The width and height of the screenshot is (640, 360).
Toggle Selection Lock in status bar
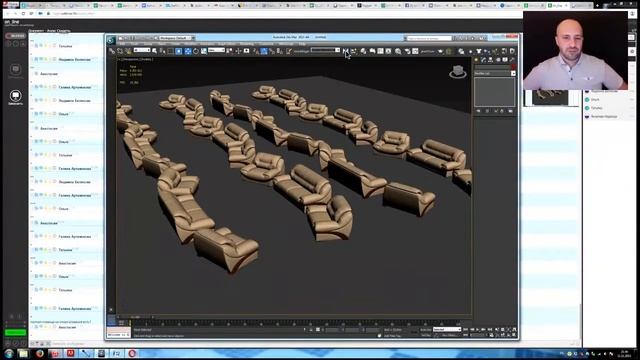click(x=311, y=330)
